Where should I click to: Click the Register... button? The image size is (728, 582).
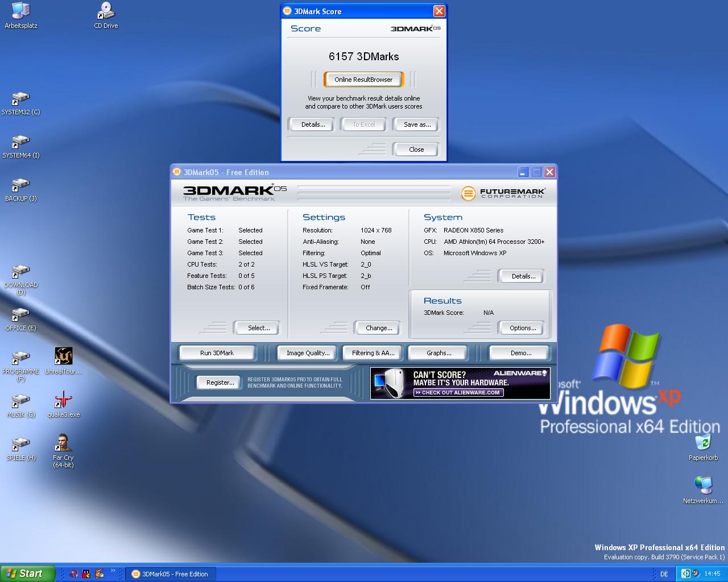pos(220,383)
